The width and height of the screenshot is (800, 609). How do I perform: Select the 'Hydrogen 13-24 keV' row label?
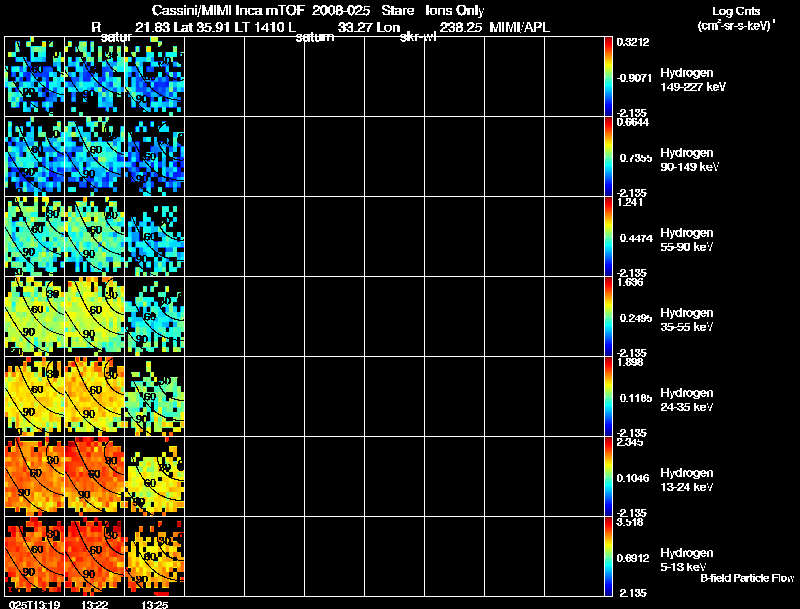point(687,480)
